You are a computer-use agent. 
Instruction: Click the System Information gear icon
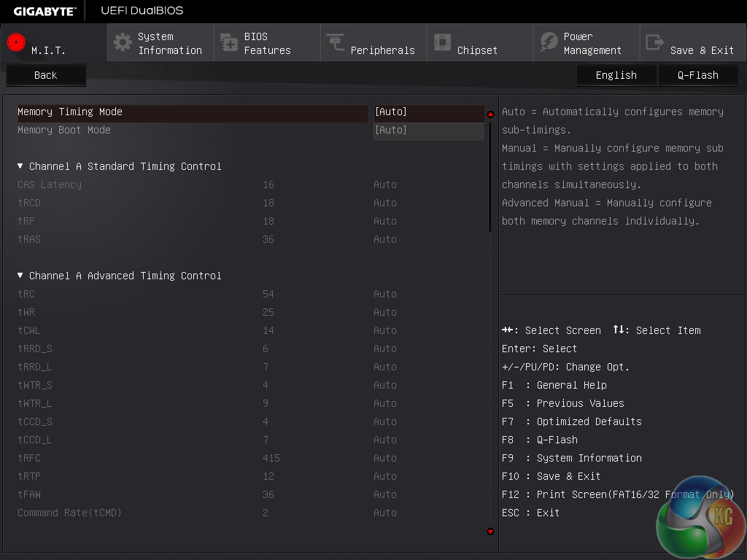(123, 42)
